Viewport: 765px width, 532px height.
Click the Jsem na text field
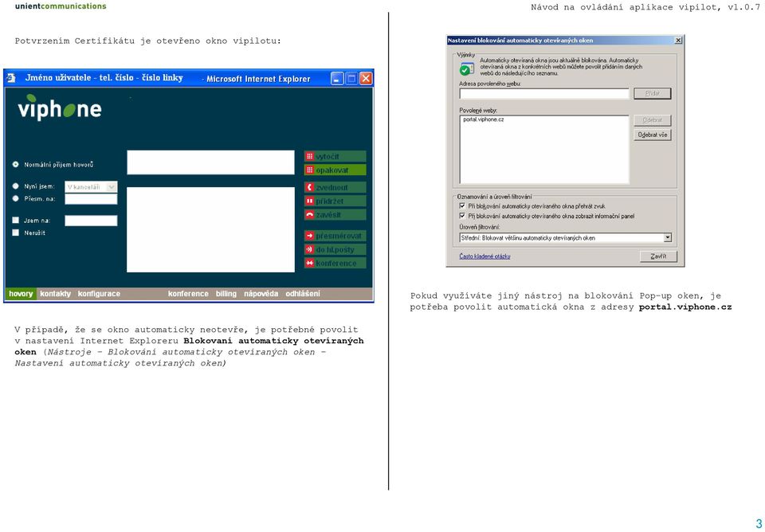point(91,221)
